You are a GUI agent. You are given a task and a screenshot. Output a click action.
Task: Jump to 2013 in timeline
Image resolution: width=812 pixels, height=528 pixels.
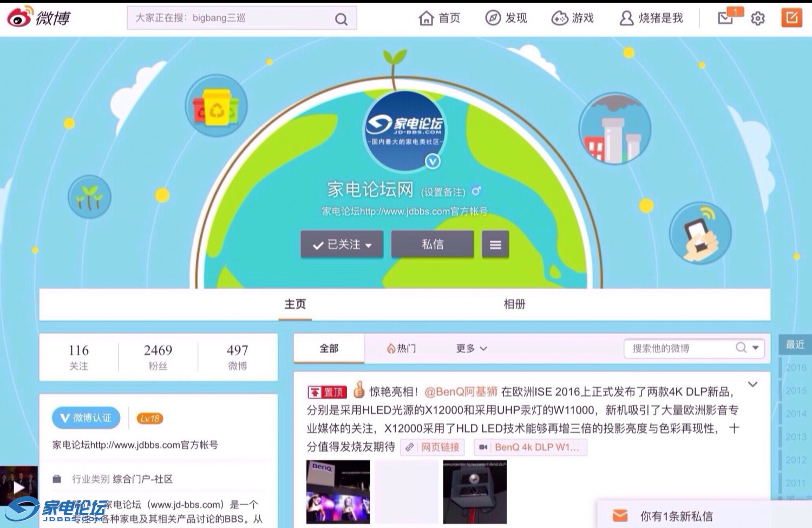(796, 437)
